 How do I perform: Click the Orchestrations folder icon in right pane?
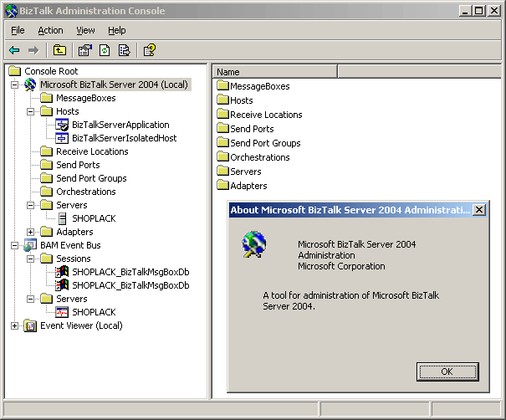[x=222, y=157]
